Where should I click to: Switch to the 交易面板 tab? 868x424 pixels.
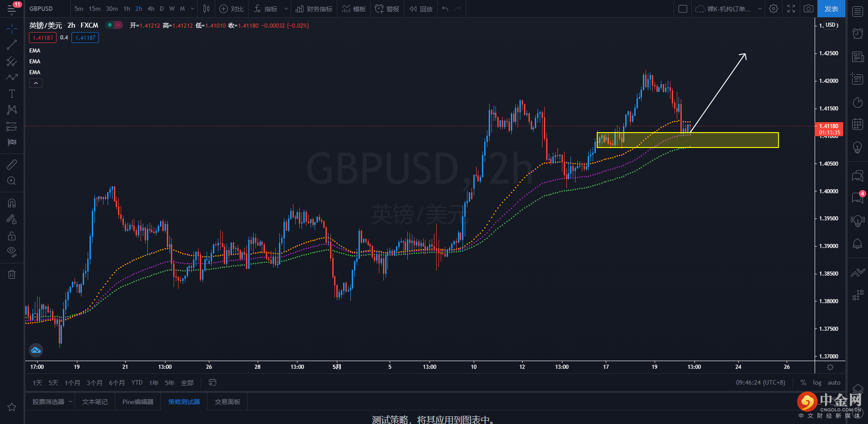(227, 402)
